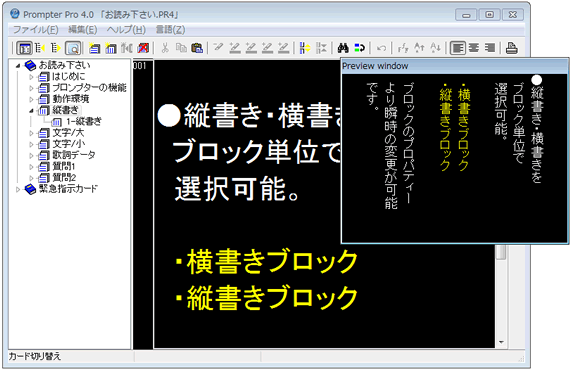Click the printer icon in toolbar
The image size is (571, 370).
coord(512,48)
